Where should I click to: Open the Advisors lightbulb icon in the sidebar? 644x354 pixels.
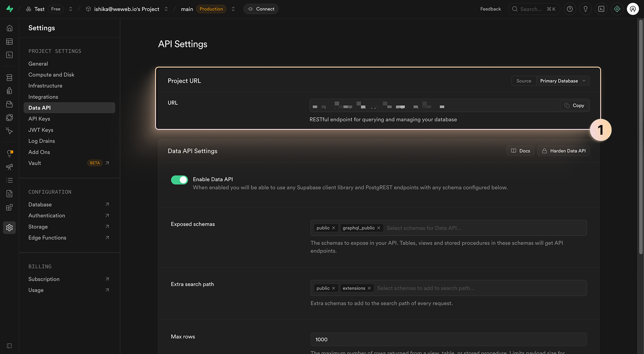click(x=9, y=153)
